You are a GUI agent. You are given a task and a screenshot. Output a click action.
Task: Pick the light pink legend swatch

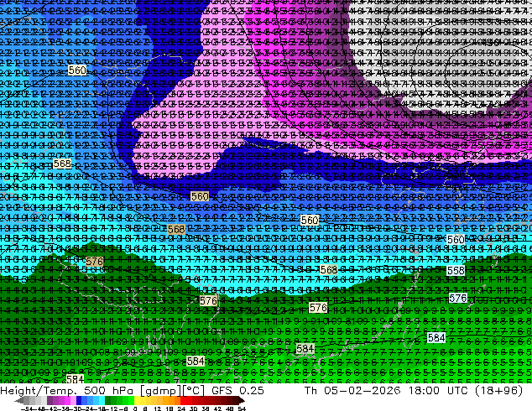pos(73,400)
